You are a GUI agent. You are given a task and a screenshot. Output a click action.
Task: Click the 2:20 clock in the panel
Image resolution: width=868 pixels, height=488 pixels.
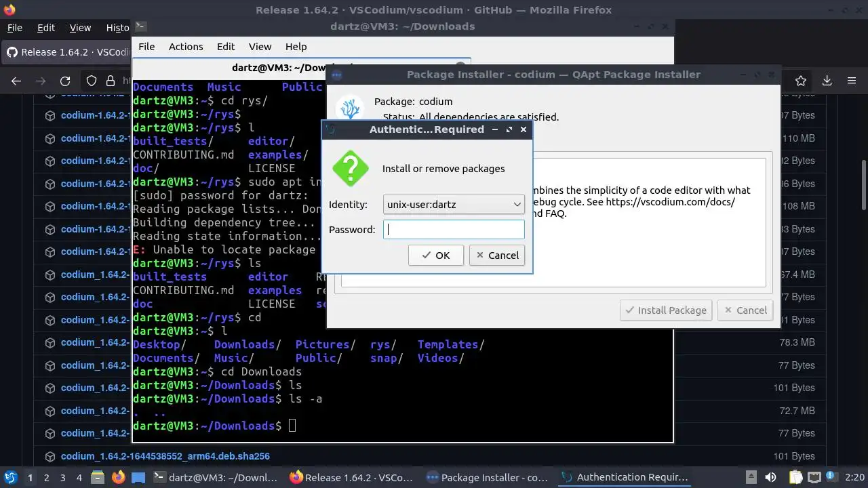[854, 477]
